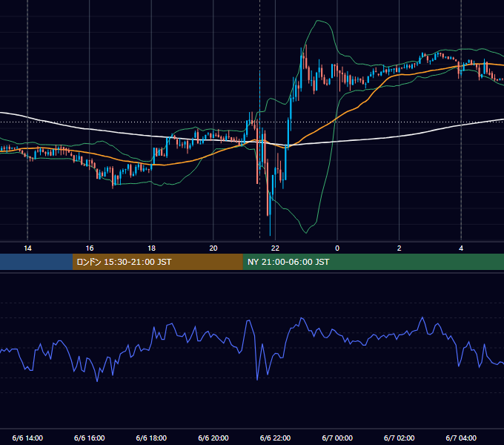Click the NY 21:00-06:00 JST session bar
Screen dimensions: 504x445
[373, 262]
